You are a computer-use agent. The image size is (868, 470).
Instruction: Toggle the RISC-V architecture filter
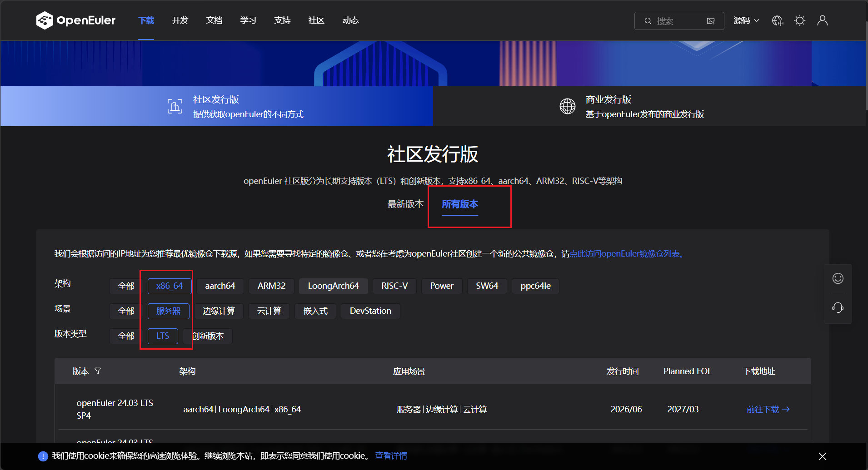point(394,286)
